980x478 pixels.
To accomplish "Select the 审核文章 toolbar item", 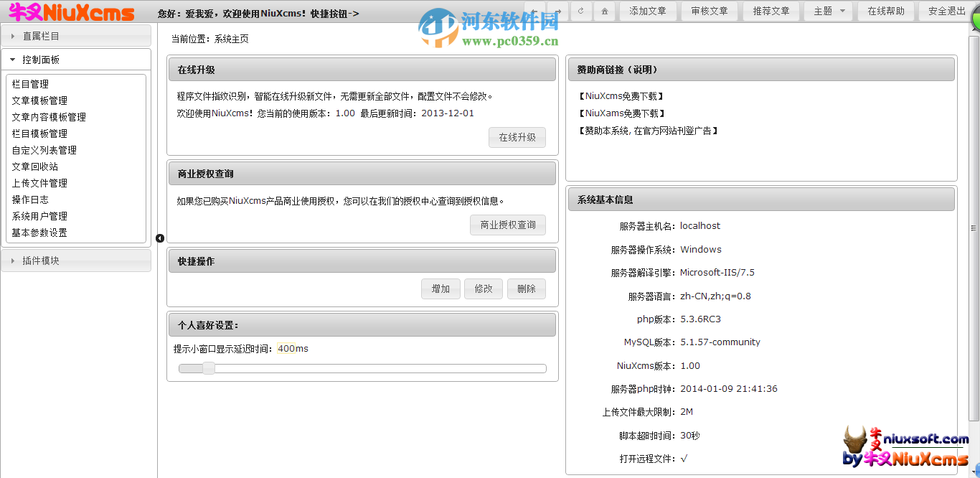I will point(709,11).
